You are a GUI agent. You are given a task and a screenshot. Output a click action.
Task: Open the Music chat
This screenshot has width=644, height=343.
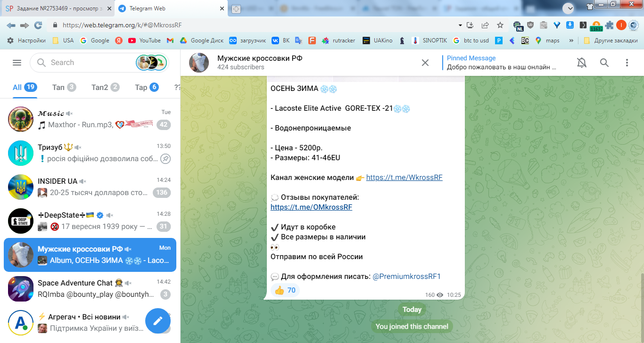click(x=90, y=119)
